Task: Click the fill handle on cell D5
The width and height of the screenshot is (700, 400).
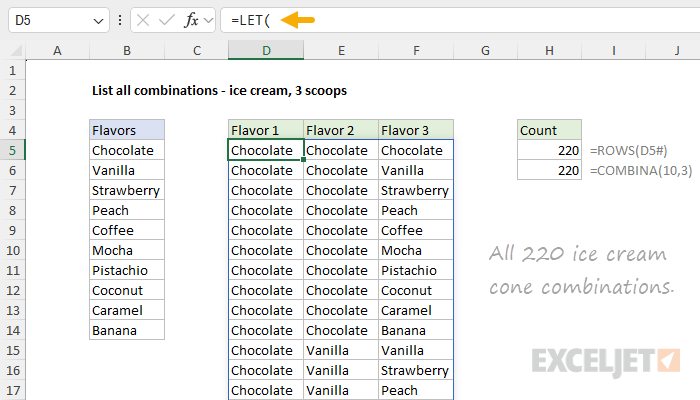Action: (304, 159)
